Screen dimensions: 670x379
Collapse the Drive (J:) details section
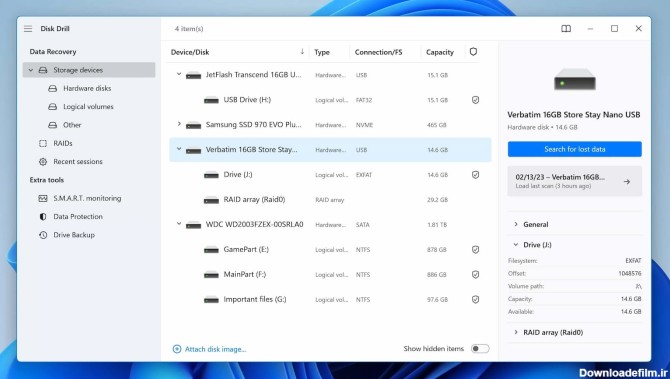516,245
